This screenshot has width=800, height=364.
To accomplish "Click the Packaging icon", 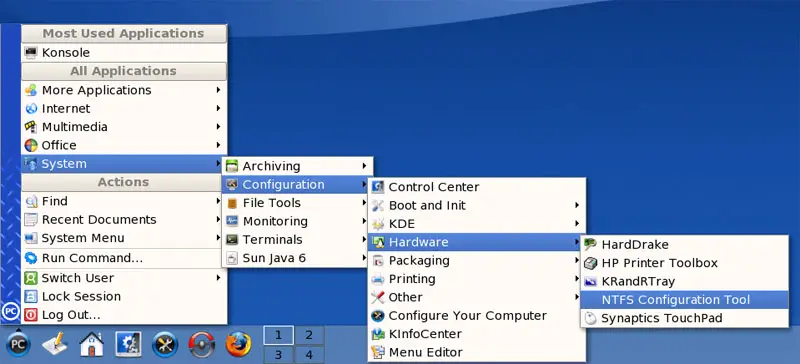I will tap(378, 260).
